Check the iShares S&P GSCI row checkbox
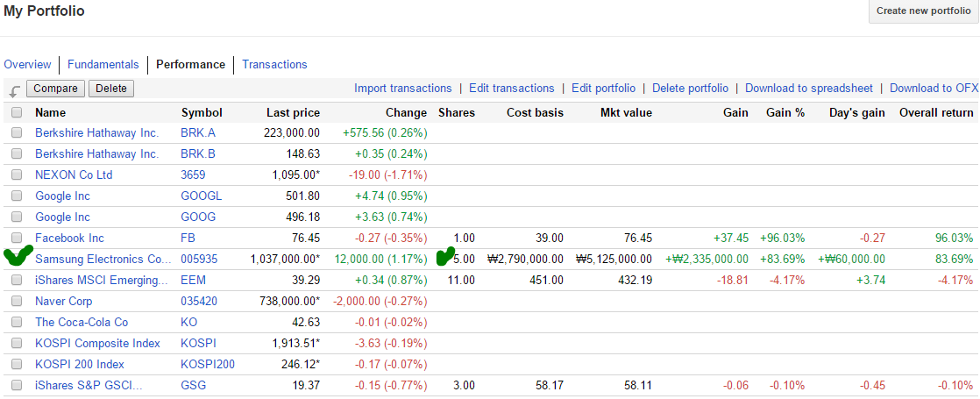The image size is (980, 399). 17,385
